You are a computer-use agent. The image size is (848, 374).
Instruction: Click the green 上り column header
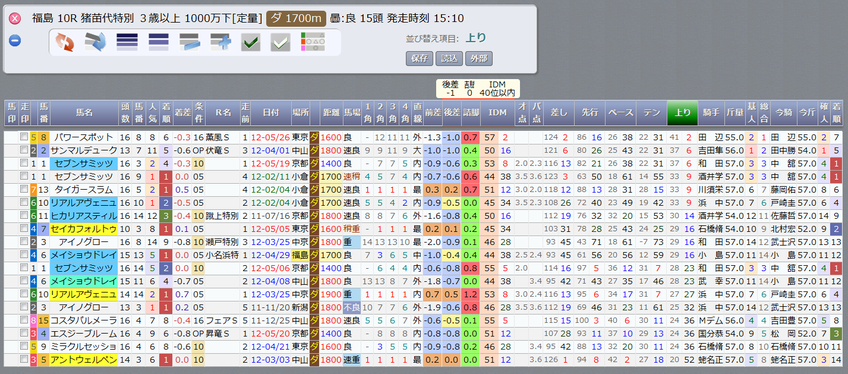(x=683, y=113)
